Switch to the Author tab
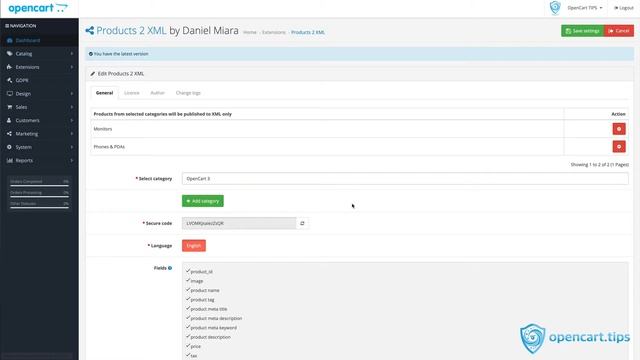 (x=157, y=93)
